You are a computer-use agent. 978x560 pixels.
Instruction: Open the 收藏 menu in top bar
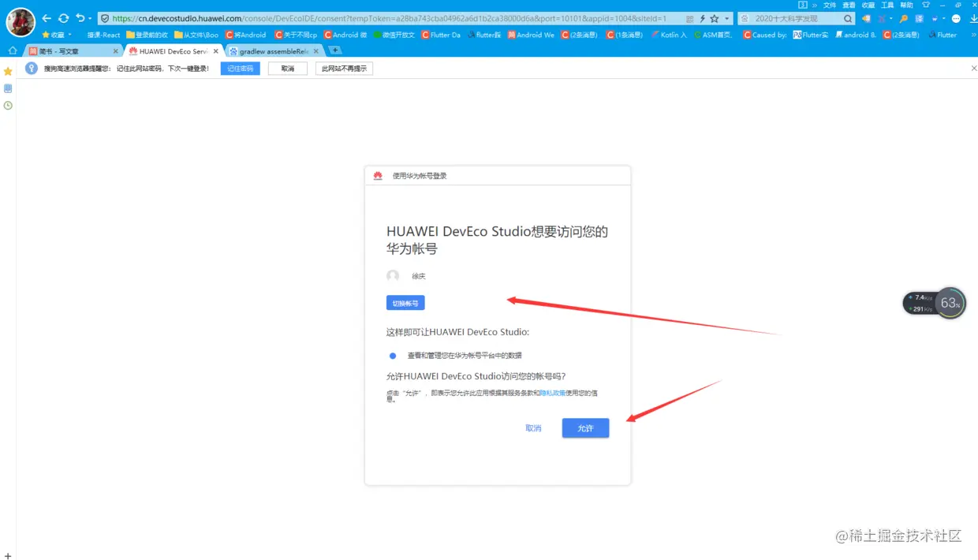(868, 5)
